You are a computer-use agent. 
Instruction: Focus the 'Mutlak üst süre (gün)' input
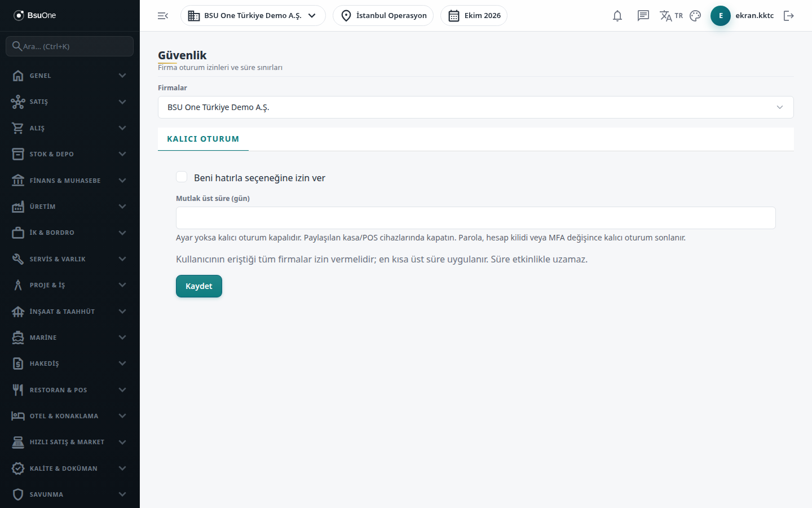click(x=476, y=218)
